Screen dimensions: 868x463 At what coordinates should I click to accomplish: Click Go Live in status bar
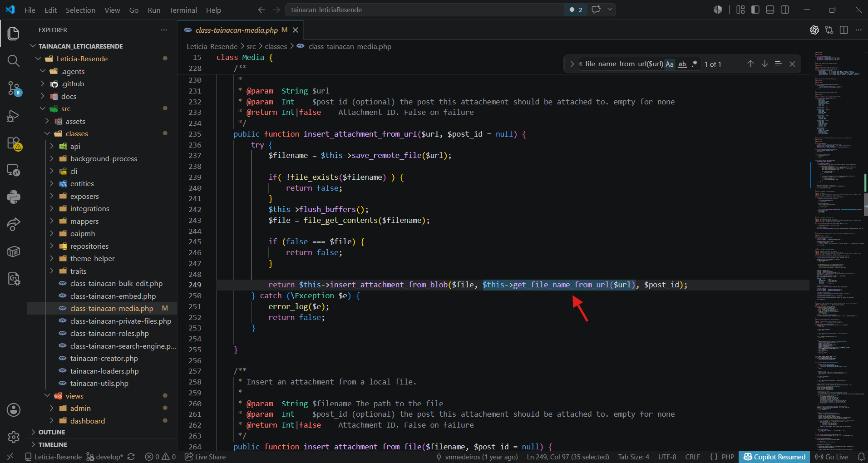click(x=832, y=457)
